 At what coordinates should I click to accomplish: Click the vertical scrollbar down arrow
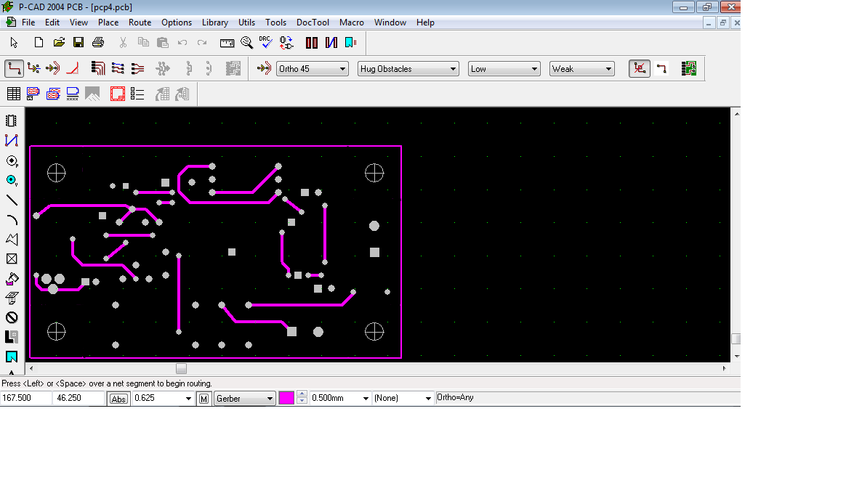[x=736, y=357]
